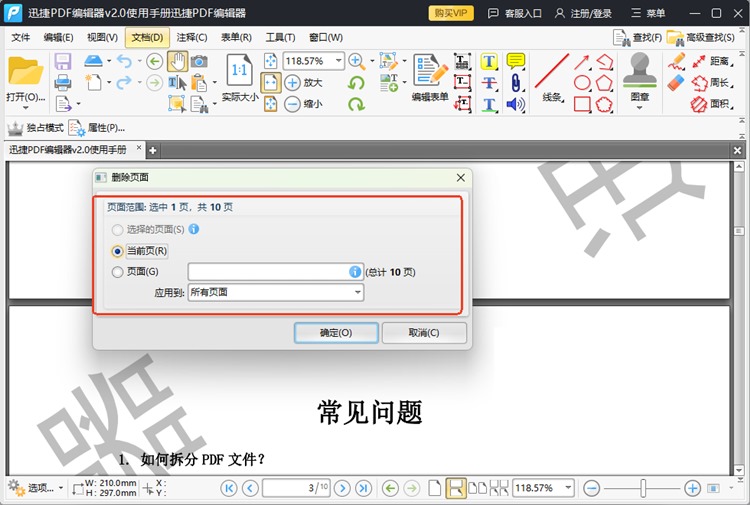This screenshot has width=750, height=505.
Task: Select the 面积 area measure tool
Action: click(x=713, y=104)
